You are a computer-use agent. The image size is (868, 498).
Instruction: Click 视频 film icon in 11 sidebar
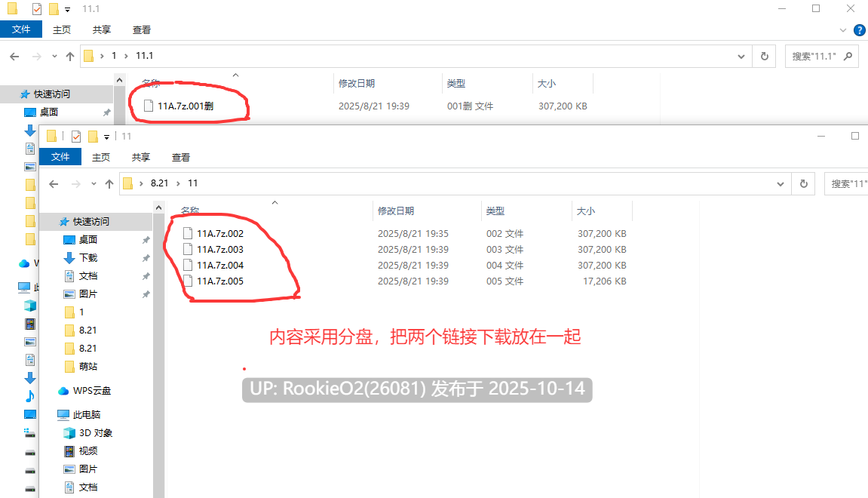[69, 451]
